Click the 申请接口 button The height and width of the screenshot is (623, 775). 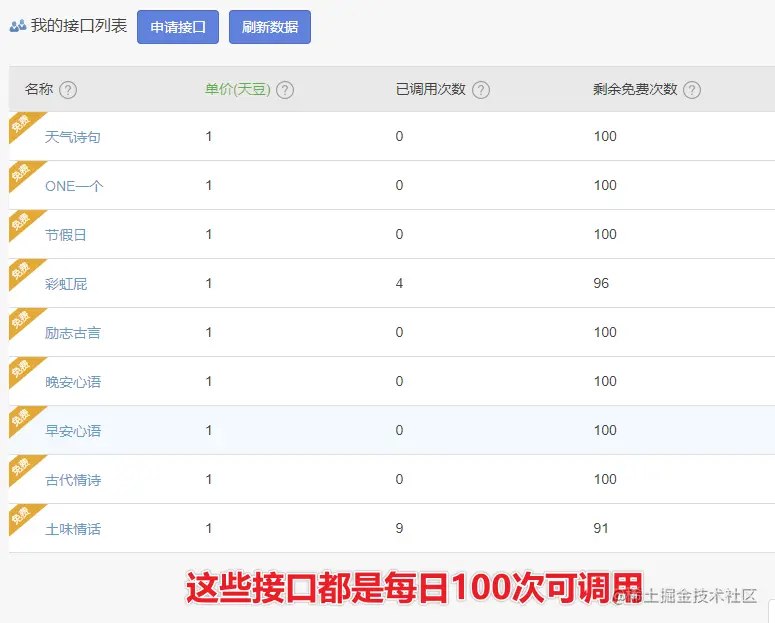(178, 27)
